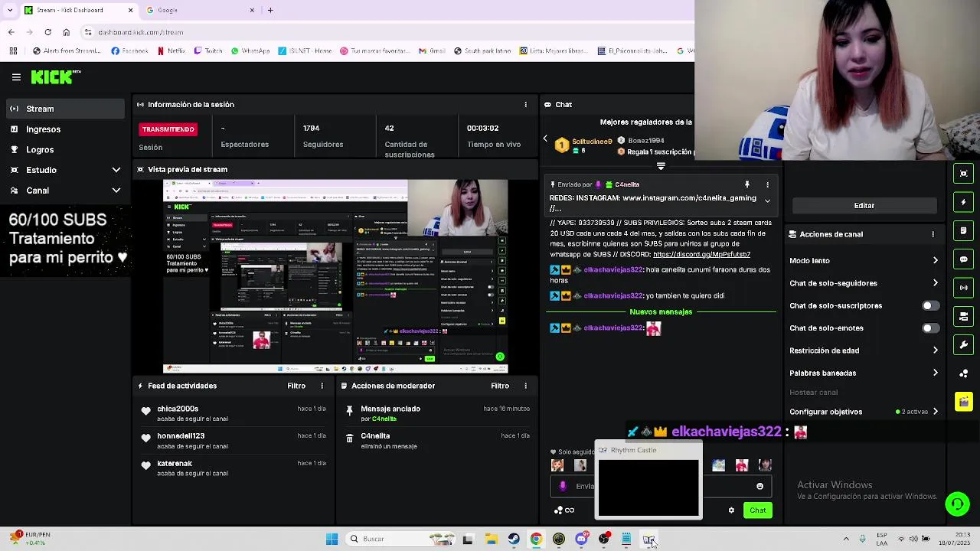Open the channel actions panel icon in the right rail

pyautogui.click(x=964, y=316)
